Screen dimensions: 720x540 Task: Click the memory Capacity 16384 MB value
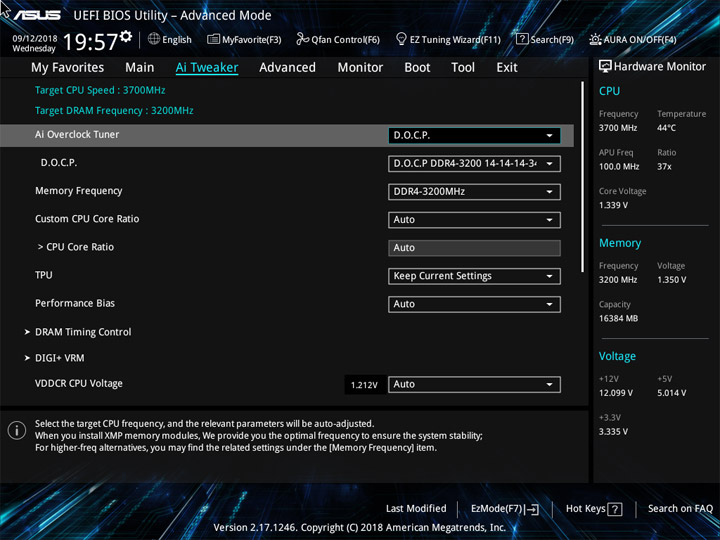[618, 318]
